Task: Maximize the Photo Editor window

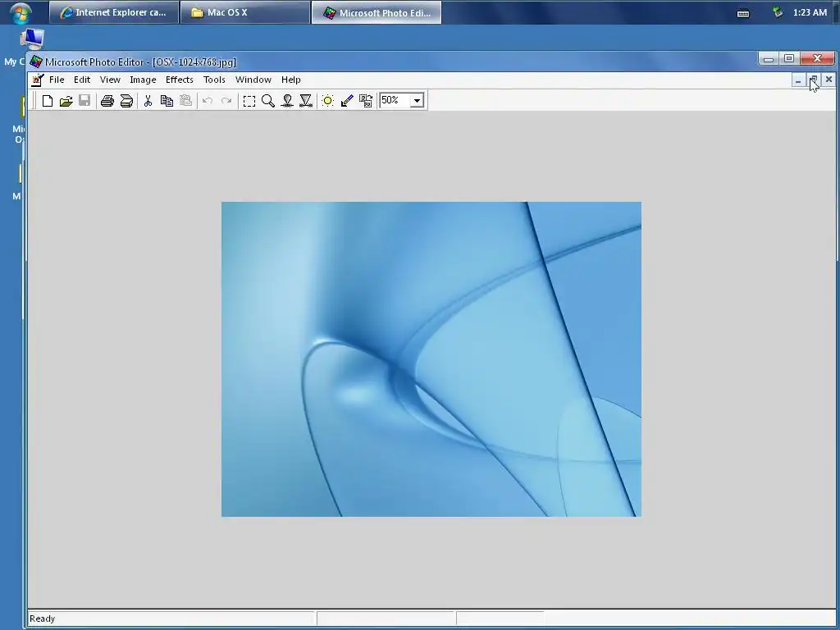Action: pyautogui.click(x=788, y=58)
